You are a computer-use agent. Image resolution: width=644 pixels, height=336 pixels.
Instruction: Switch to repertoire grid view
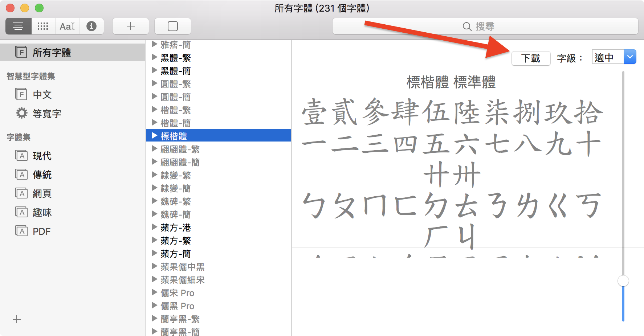tap(43, 26)
